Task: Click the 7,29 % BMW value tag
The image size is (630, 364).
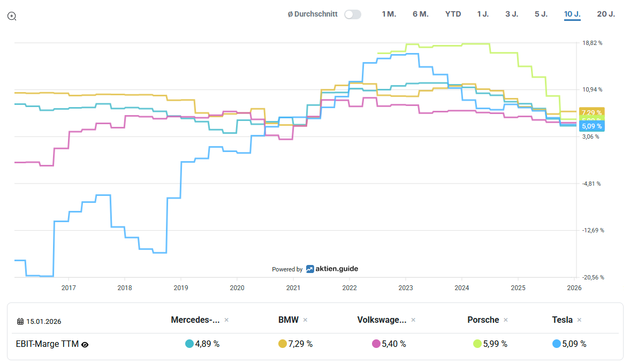Action: (591, 112)
